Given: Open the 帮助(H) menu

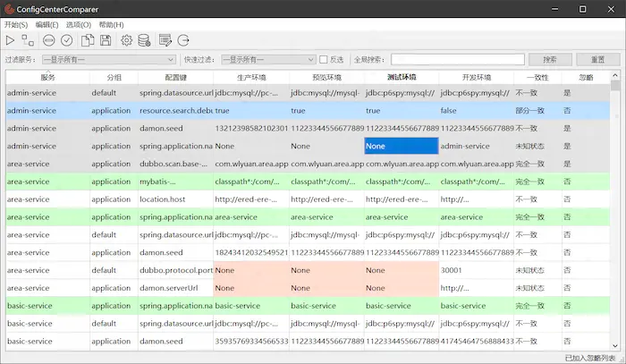Looking at the screenshot, I should point(112,25).
